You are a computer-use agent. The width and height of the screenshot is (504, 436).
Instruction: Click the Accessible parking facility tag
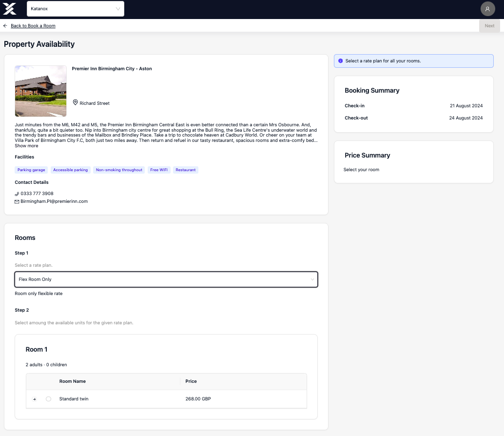click(x=70, y=170)
